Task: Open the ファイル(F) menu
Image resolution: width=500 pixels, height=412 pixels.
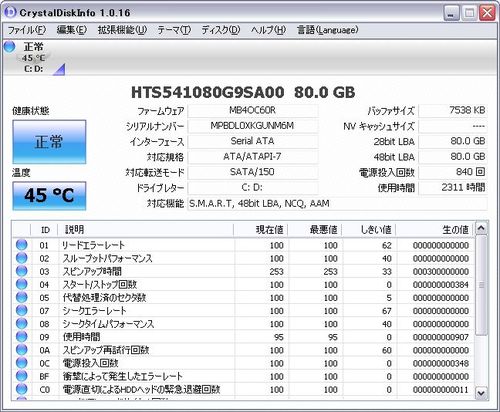Action: click(27, 30)
